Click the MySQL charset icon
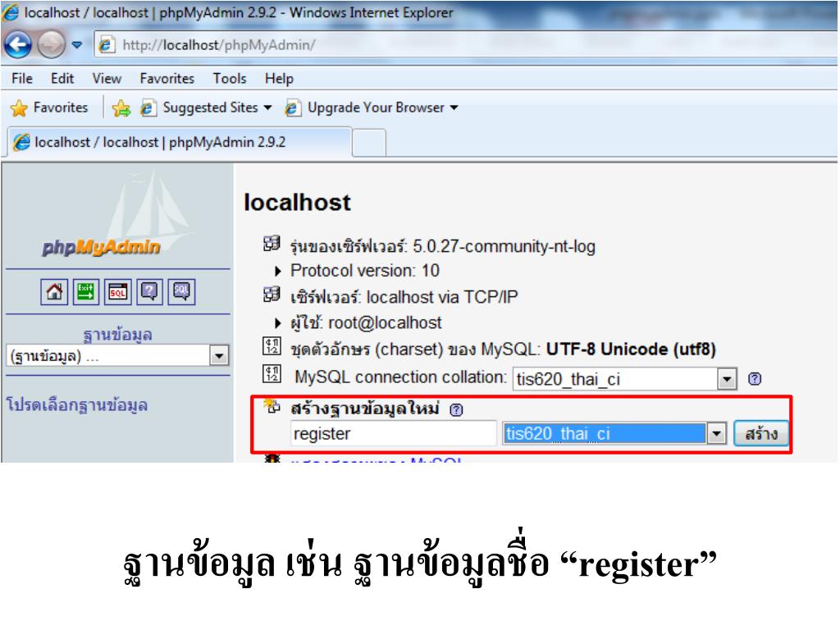Image resolution: width=840 pixels, height=630 pixels. 272,346
